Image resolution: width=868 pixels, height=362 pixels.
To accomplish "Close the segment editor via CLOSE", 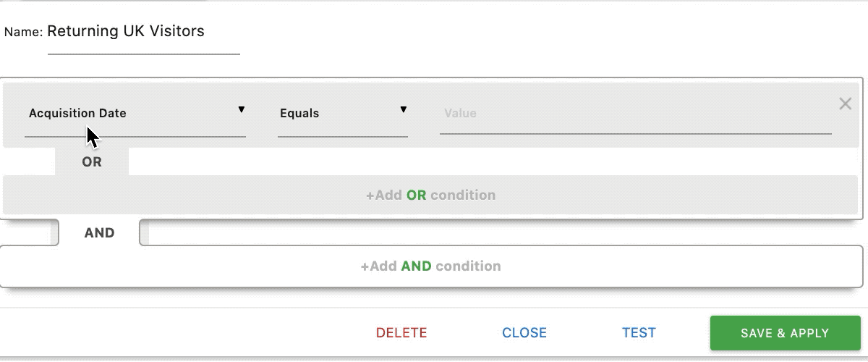I will [x=524, y=333].
